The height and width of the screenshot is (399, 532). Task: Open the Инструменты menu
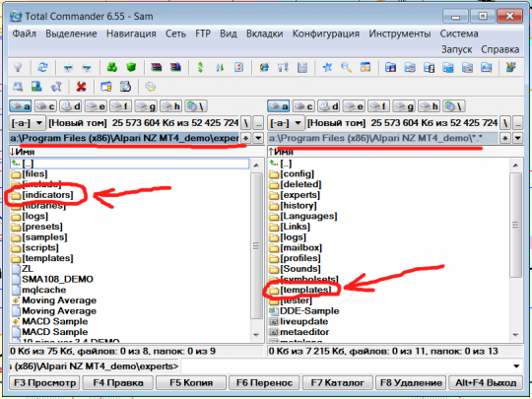(x=400, y=33)
